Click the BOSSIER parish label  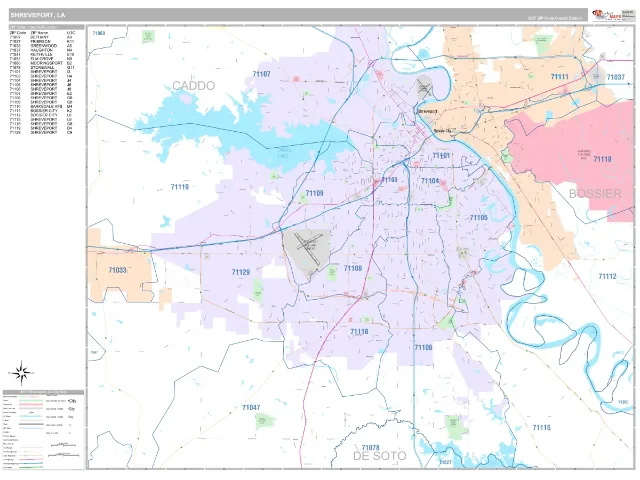595,193
